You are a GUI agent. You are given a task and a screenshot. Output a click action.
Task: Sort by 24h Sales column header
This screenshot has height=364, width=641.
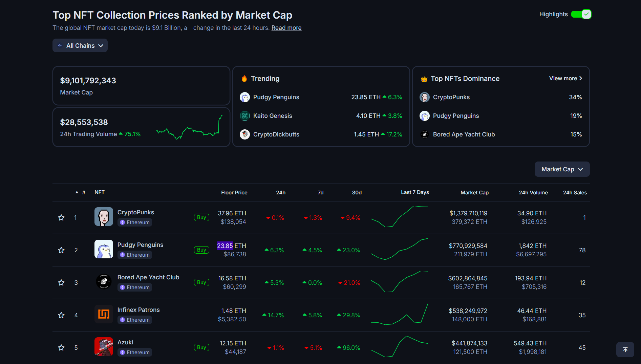tap(575, 192)
